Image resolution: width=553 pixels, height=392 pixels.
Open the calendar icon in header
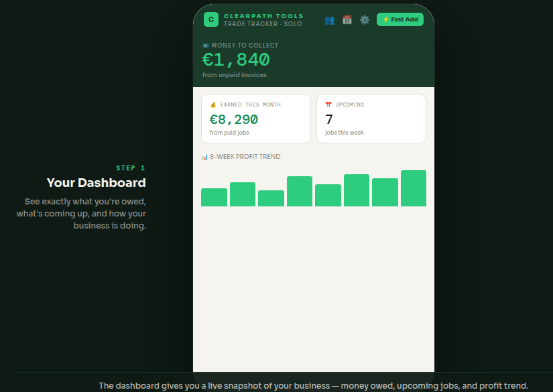[347, 19]
